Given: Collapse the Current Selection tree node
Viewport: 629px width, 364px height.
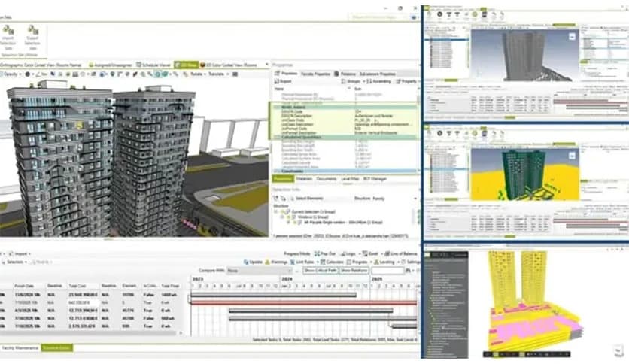Looking at the screenshot, I should (278, 211).
